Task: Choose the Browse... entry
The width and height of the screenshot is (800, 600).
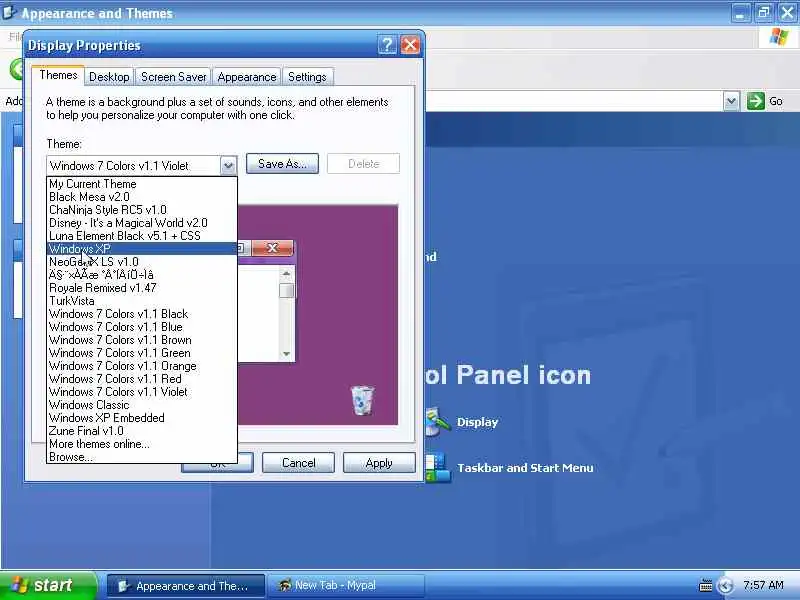Action: coord(142,457)
